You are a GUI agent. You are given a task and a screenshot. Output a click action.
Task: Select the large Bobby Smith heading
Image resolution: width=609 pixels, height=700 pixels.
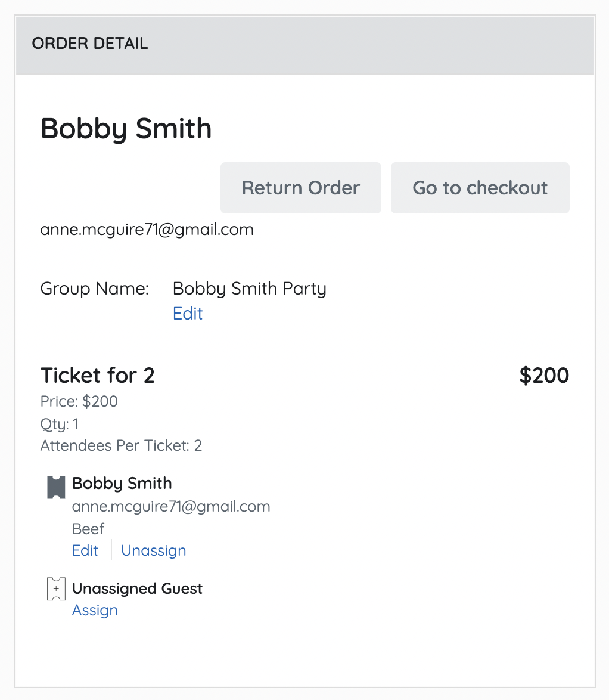coord(126,129)
